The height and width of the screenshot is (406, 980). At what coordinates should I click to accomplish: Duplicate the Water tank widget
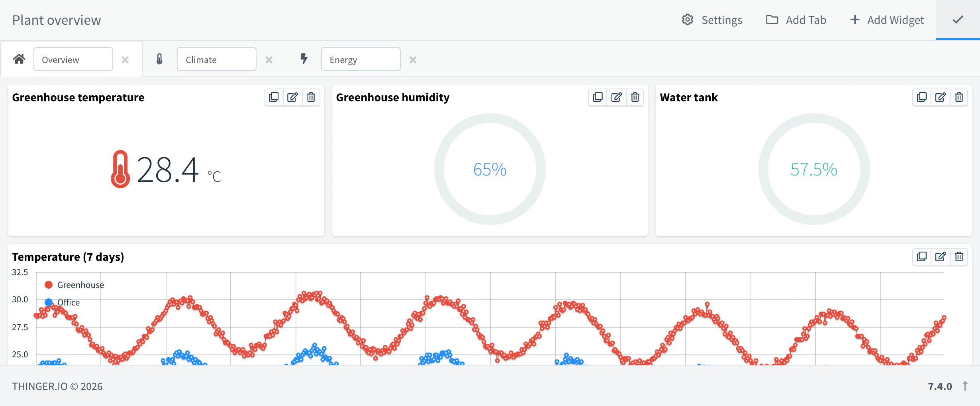click(x=922, y=97)
